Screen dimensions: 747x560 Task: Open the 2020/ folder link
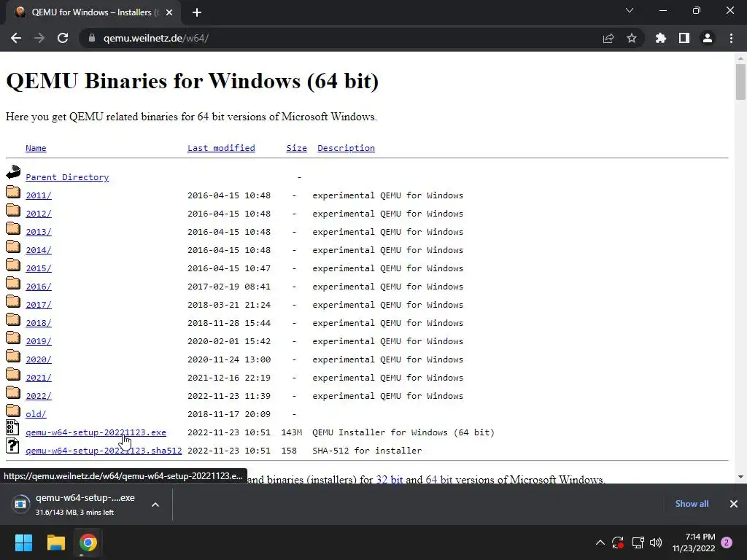click(39, 359)
